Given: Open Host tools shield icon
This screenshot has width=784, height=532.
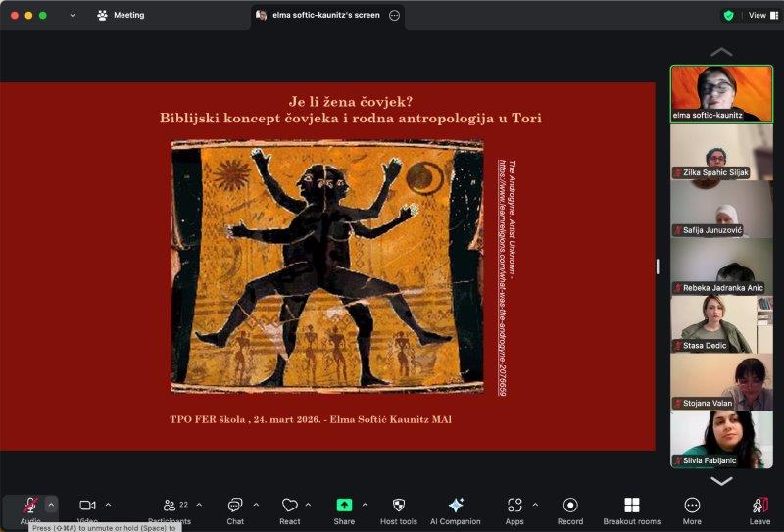Looking at the screenshot, I should [x=399, y=506].
